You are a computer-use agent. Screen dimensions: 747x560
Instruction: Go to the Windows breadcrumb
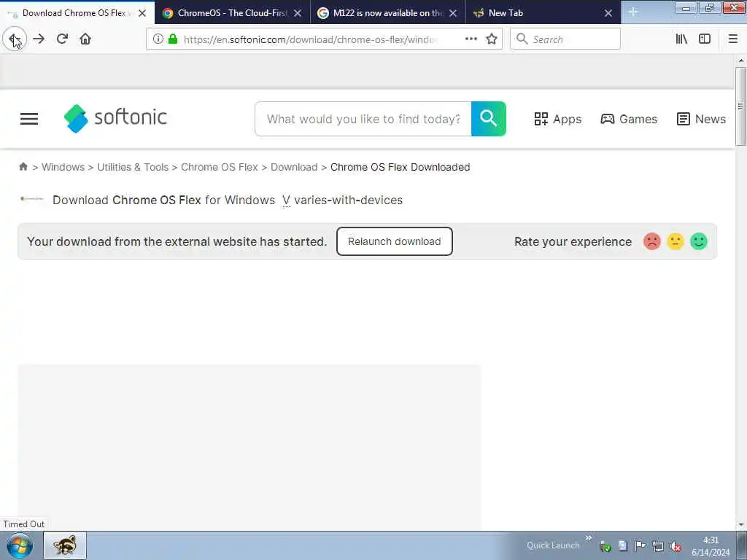pyautogui.click(x=63, y=167)
